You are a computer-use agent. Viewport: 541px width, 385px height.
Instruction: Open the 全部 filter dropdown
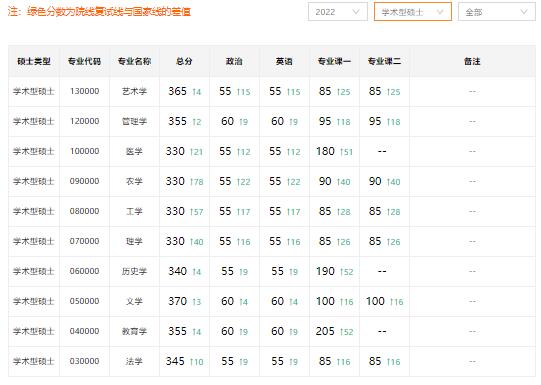(496, 12)
